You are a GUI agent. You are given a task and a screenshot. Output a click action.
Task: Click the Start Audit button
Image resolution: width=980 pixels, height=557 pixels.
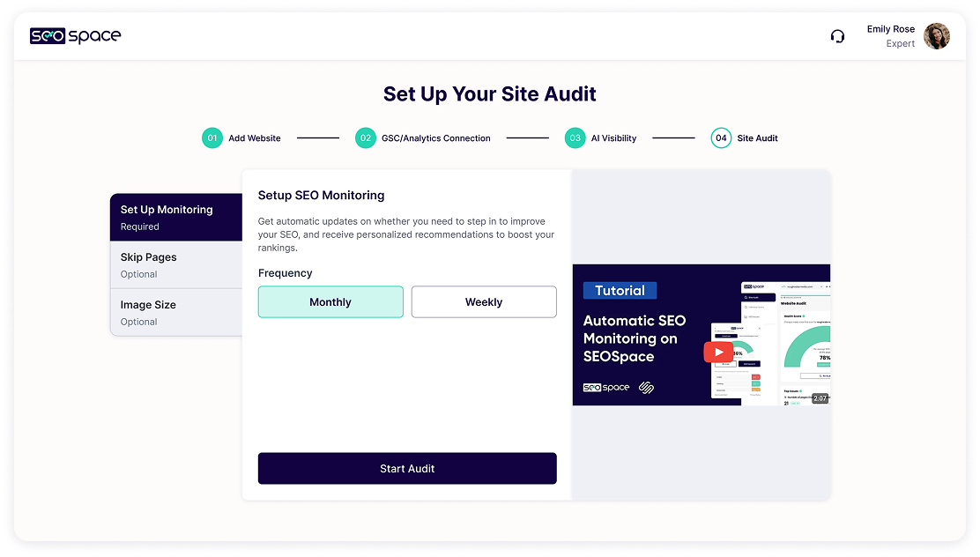407,468
